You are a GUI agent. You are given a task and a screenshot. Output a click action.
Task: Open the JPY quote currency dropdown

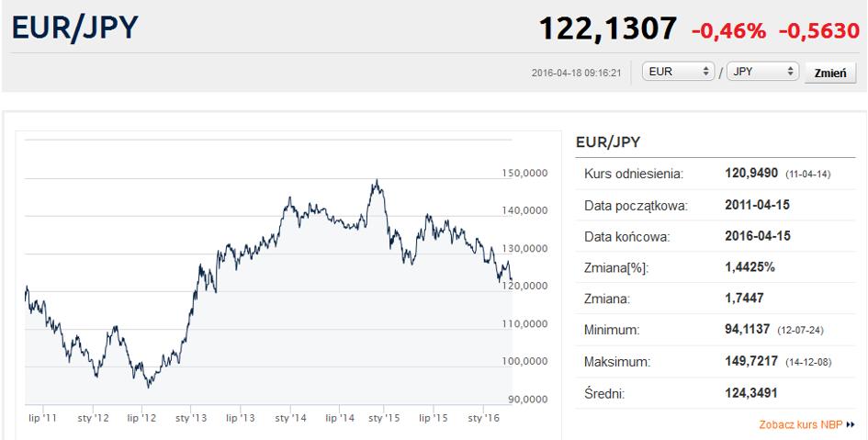click(x=762, y=72)
